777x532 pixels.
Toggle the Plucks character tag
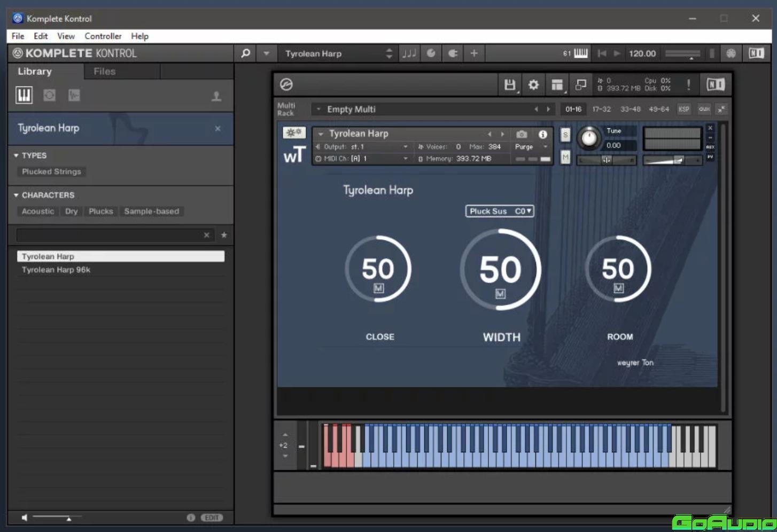[101, 211]
